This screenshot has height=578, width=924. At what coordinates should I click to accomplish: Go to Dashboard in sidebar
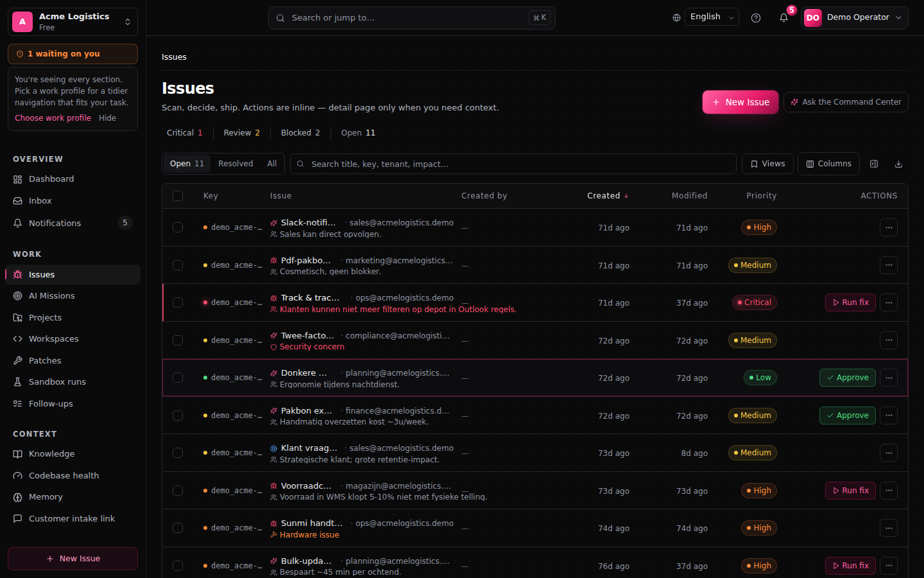(x=73, y=179)
